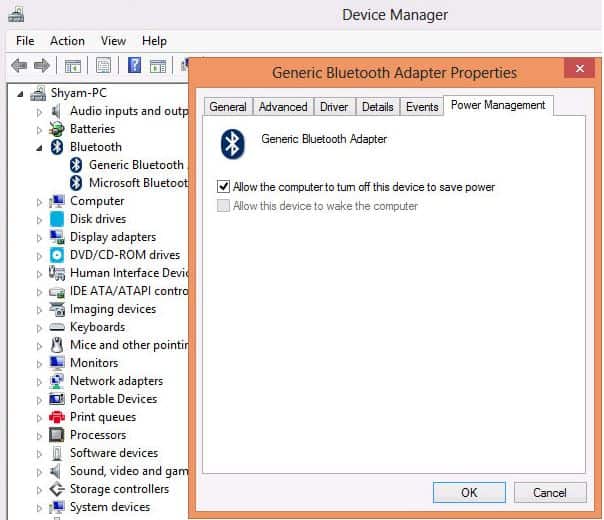Open the Help menu
Viewport: 604px width, 520px height.
tap(154, 41)
